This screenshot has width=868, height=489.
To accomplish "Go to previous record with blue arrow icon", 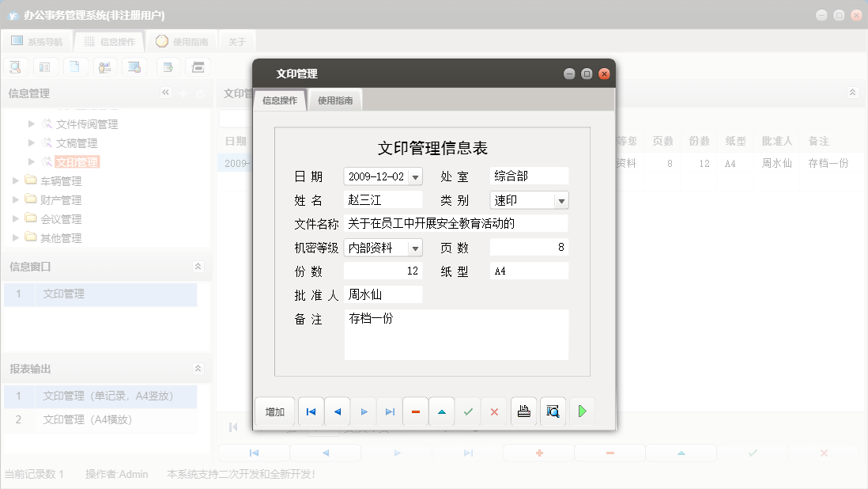I will [x=338, y=411].
